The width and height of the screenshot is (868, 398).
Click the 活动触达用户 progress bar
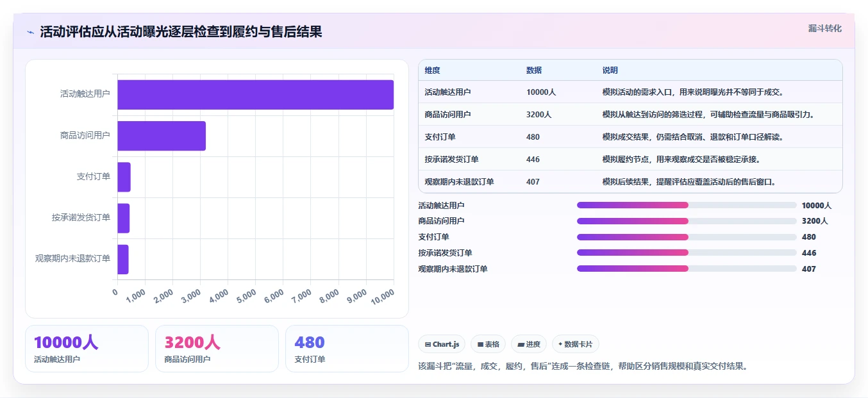click(687, 205)
